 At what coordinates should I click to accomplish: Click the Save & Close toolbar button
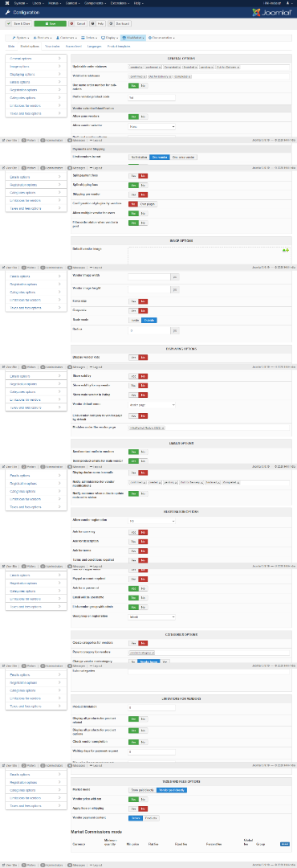pos(19,24)
